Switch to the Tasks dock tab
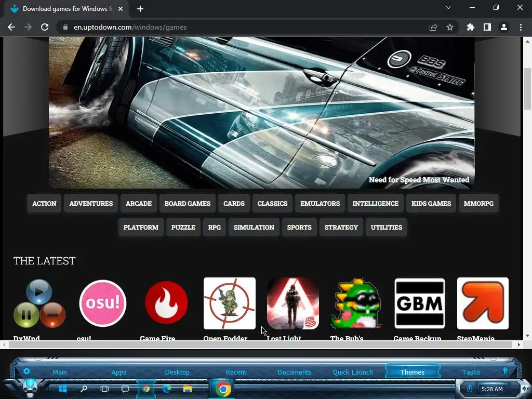Viewport: 532px width, 399px height. click(471, 372)
